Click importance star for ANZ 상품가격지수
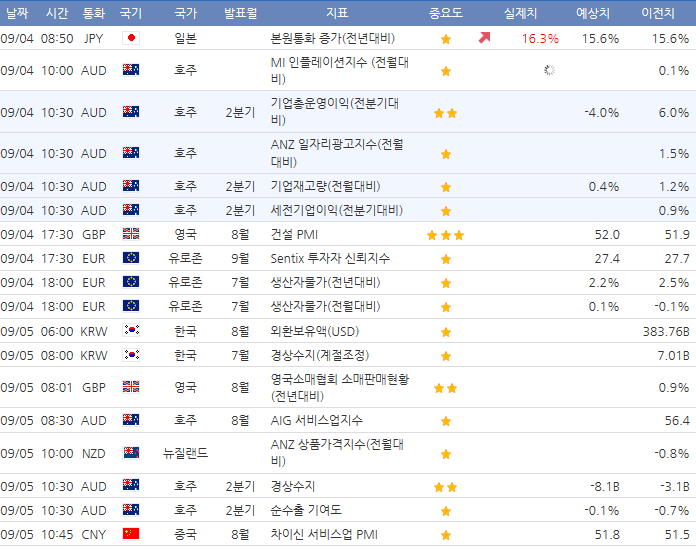This screenshot has height=549, width=696. (x=446, y=454)
